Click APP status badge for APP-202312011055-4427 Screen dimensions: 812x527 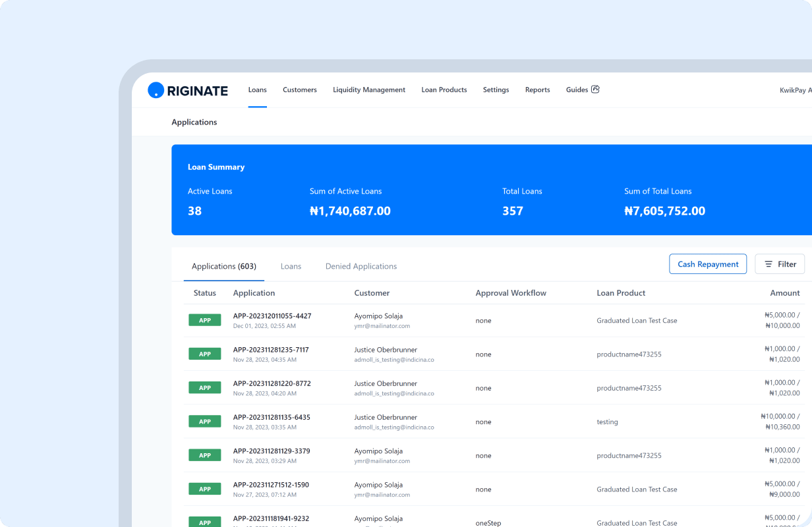tap(205, 320)
